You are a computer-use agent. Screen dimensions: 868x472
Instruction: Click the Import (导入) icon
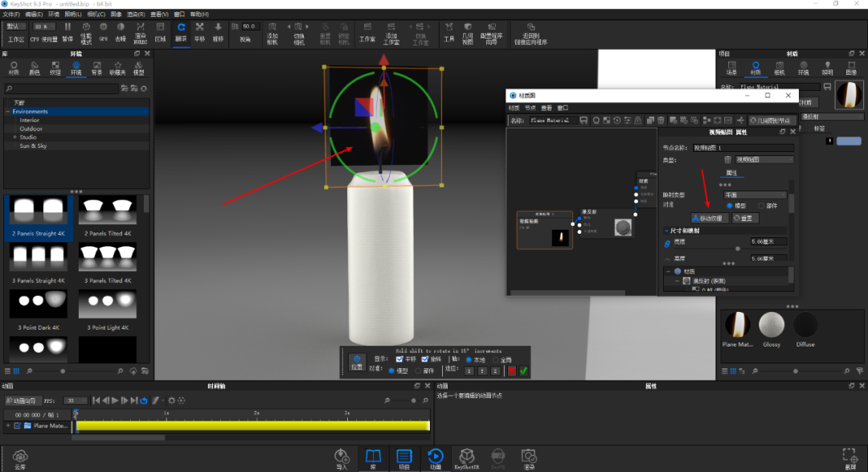point(342,459)
